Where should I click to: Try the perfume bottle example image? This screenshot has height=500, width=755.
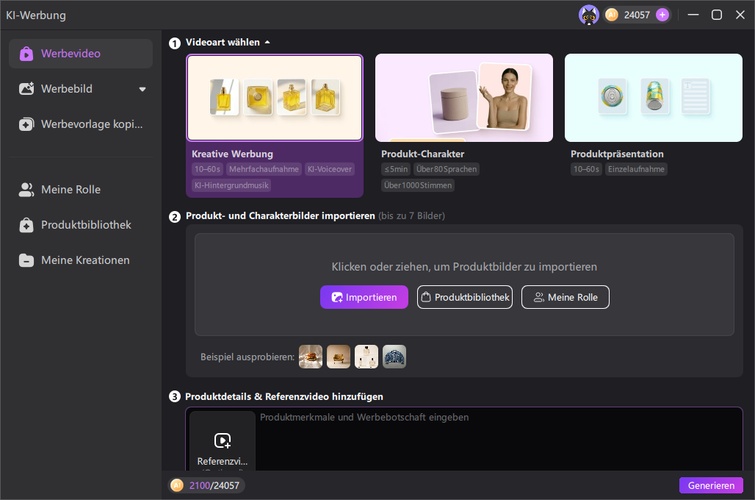(366, 357)
